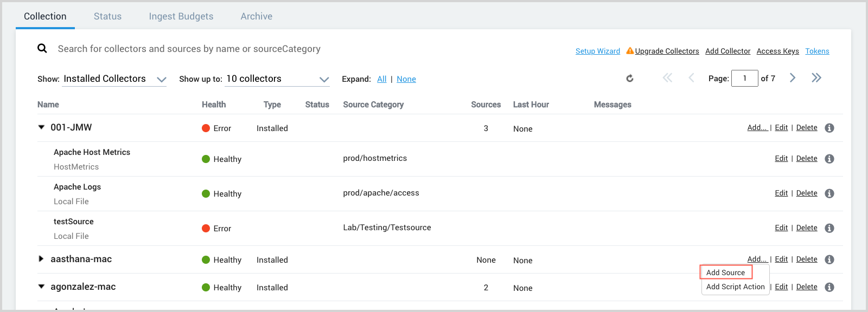868x312 pixels.
Task: Open info icon for 001-JMW collector
Action: coord(829,128)
